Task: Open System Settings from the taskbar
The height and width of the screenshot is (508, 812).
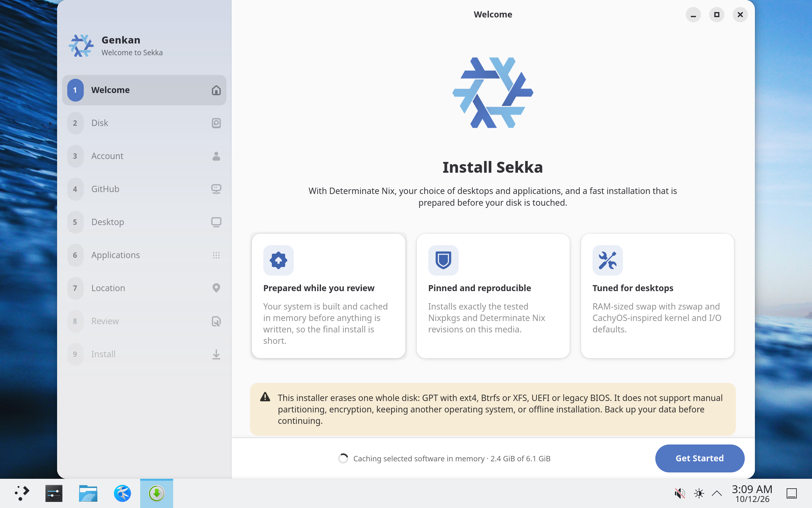Action: pos(54,493)
